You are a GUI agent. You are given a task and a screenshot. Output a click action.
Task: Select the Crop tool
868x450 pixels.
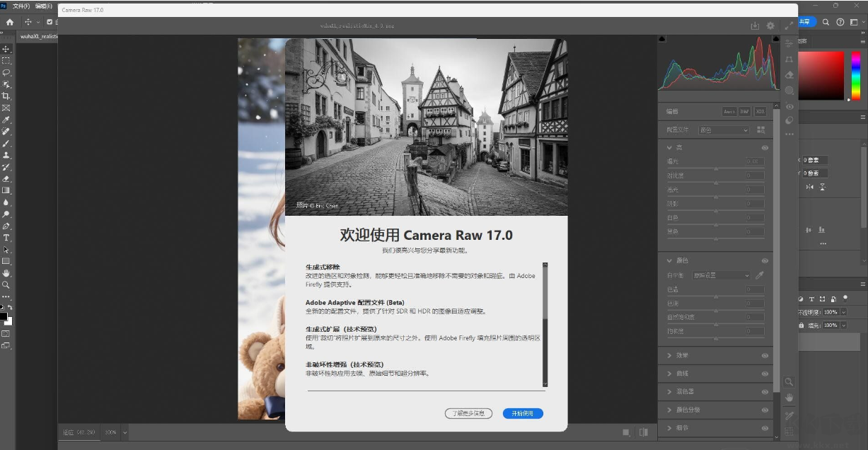[6, 96]
